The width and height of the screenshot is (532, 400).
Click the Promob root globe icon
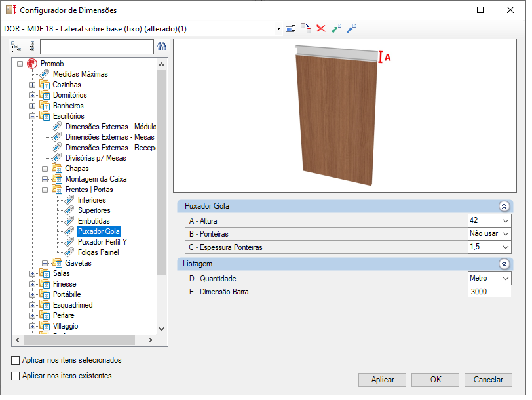[32, 64]
